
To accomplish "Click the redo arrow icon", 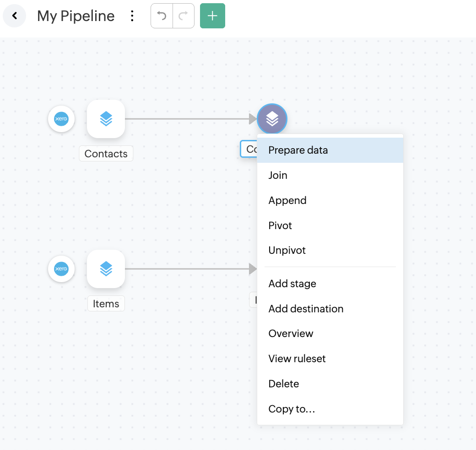I will pyautogui.click(x=184, y=16).
